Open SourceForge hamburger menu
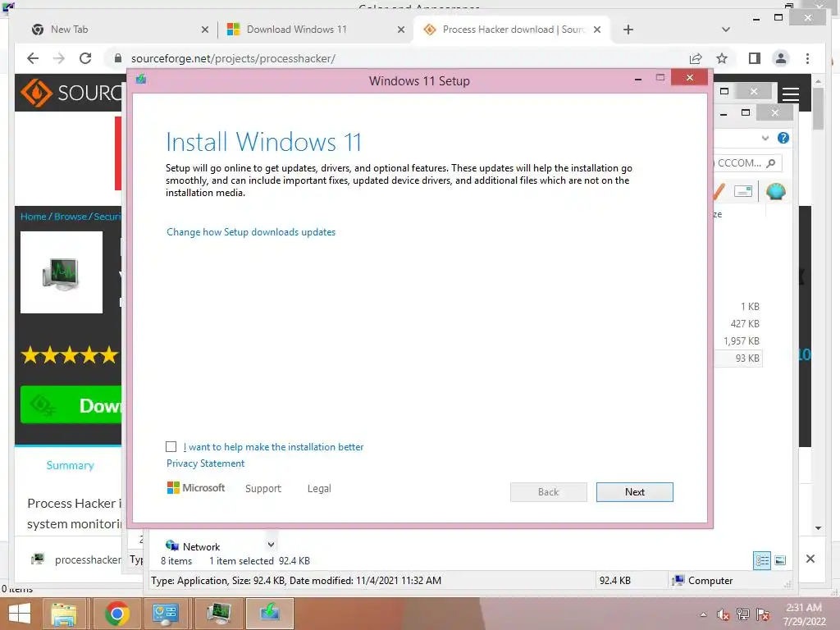The width and height of the screenshot is (840, 630). pyautogui.click(x=791, y=94)
